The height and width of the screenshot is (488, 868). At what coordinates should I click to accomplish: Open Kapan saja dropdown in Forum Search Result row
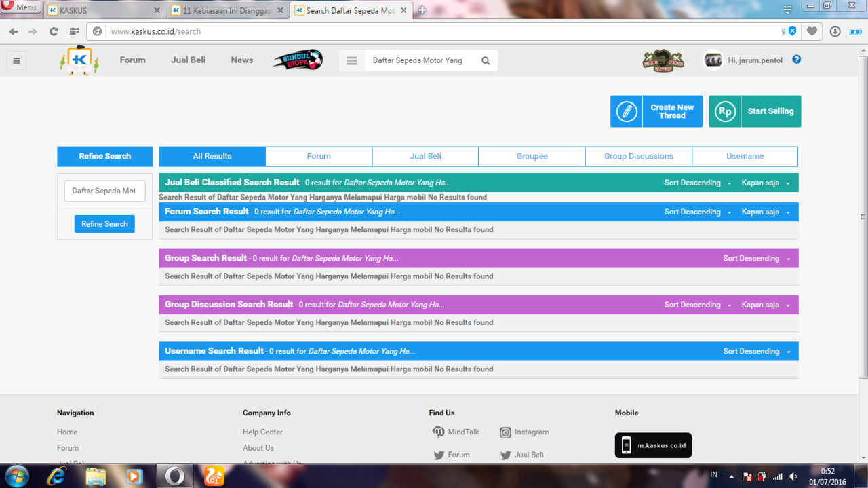(x=766, y=212)
